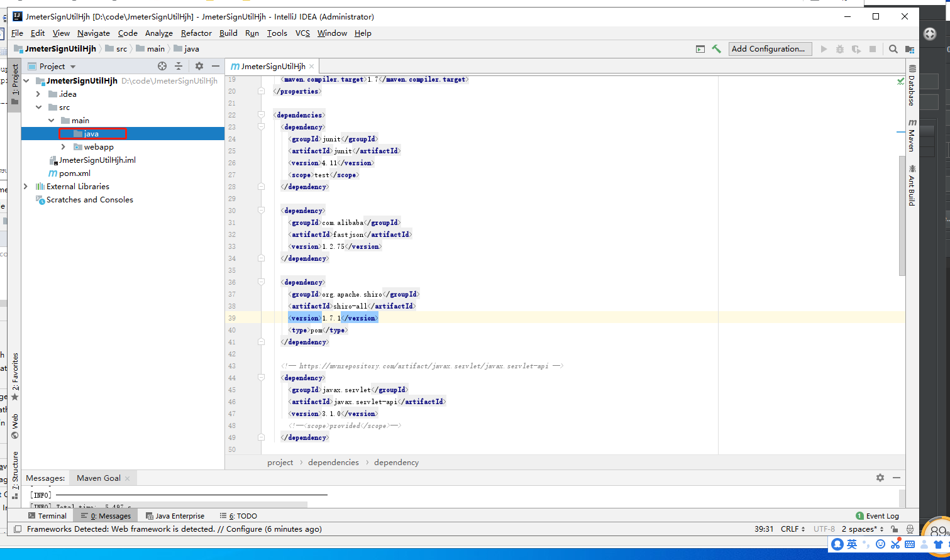950x560 pixels.
Task: Select Scratches and Consoles node
Action: tap(84, 200)
